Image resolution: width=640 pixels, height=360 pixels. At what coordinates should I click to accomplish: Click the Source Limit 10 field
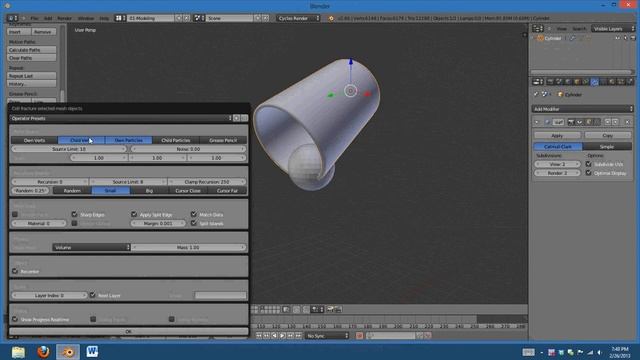point(69,149)
